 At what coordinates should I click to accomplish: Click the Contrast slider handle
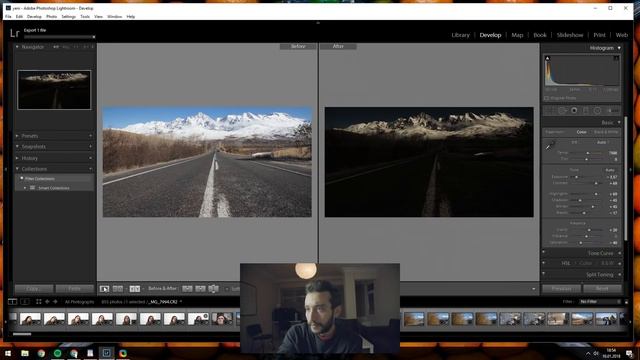click(596, 183)
